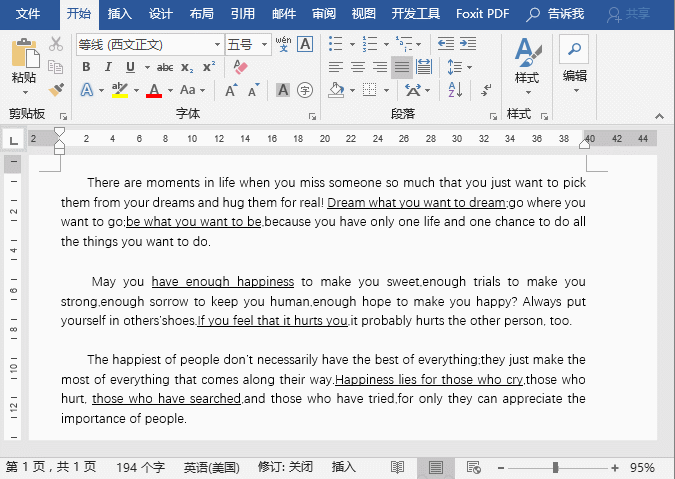This screenshot has height=479, width=675.
Task: Switch to print layout view
Action: pyautogui.click(x=436, y=467)
